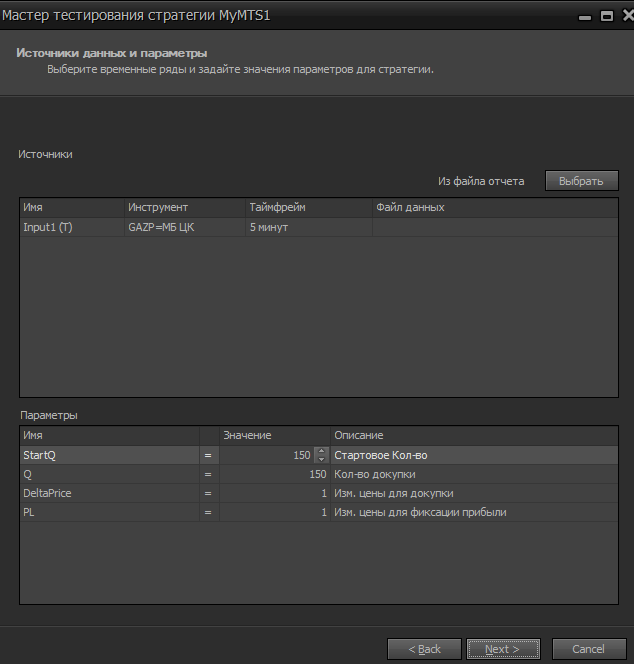Click the equals sign in PL row

[208, 512]
